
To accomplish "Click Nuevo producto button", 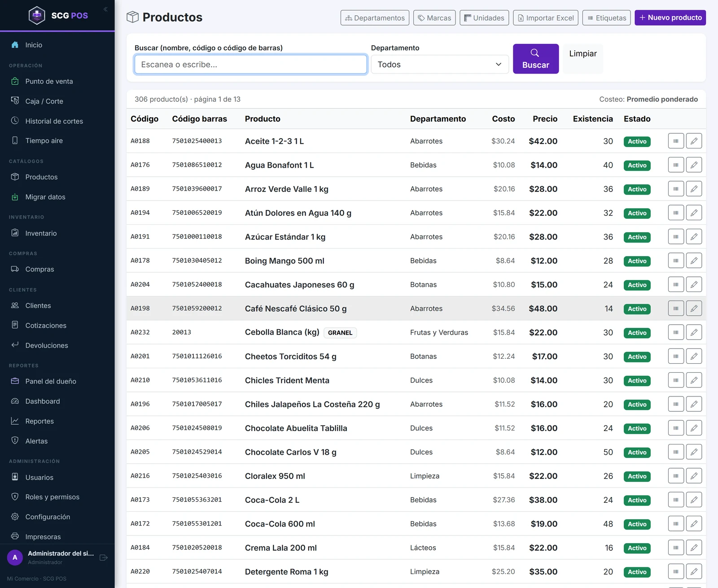I will point(670,17).
